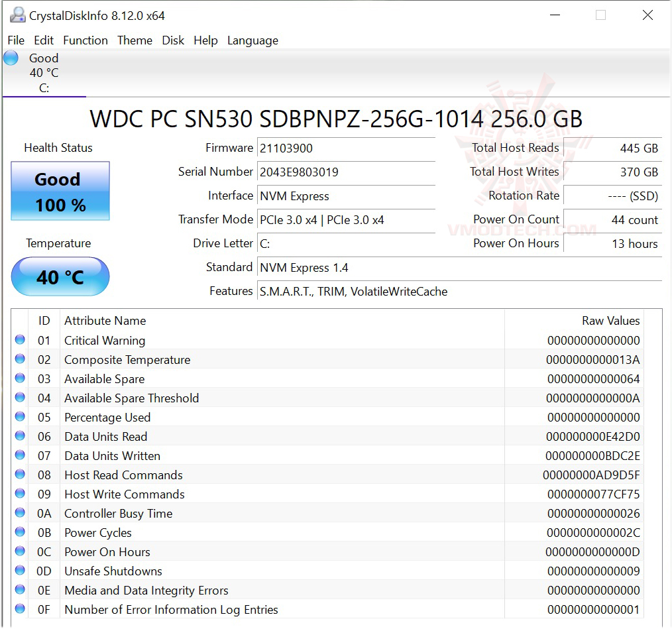Click the Power On Hours row status orb (0C)
The image size is (672, 629).
(x=20, y=551)
